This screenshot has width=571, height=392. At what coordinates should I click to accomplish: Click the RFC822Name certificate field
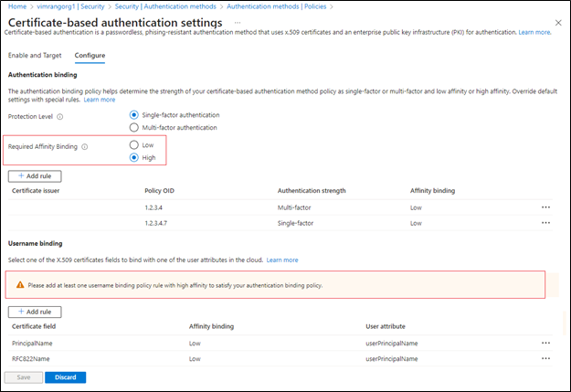pos(30,359)
